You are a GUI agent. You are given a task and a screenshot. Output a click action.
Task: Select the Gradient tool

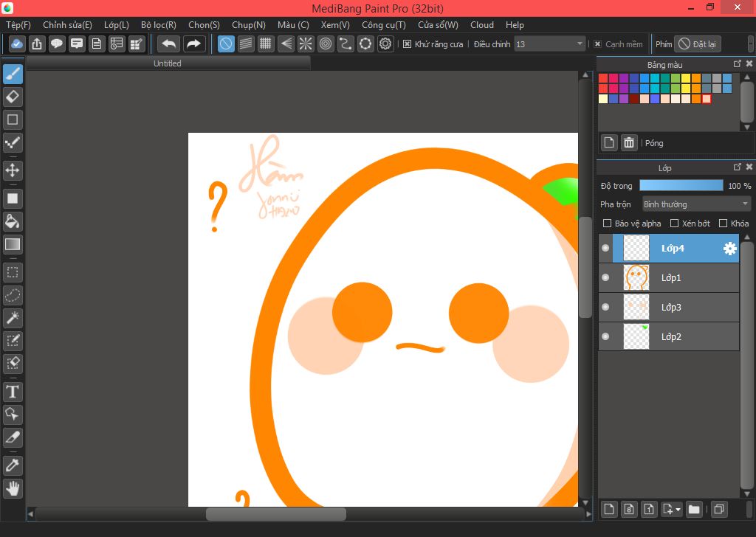[13, 244]
